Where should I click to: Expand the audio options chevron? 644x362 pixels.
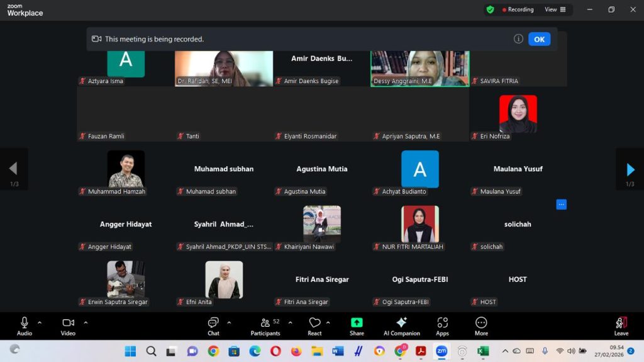coord(40,322)
